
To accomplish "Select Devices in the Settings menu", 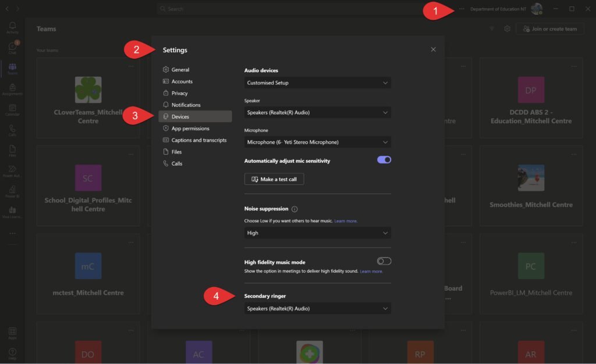I will tap(195, 116).
